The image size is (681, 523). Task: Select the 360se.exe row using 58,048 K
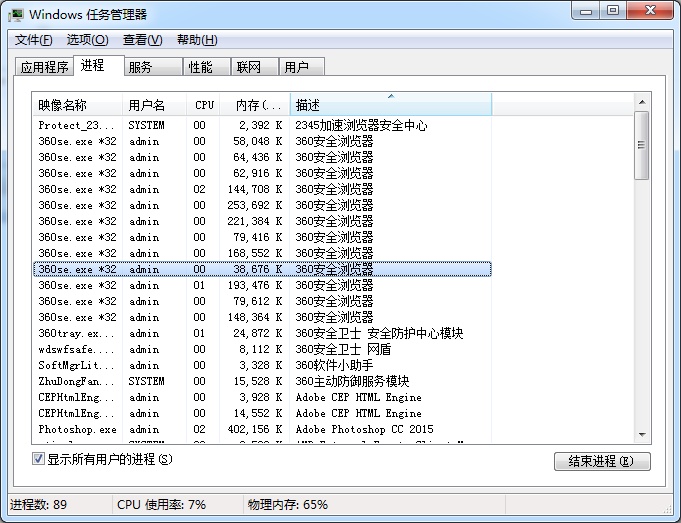[x=262, y=142]
